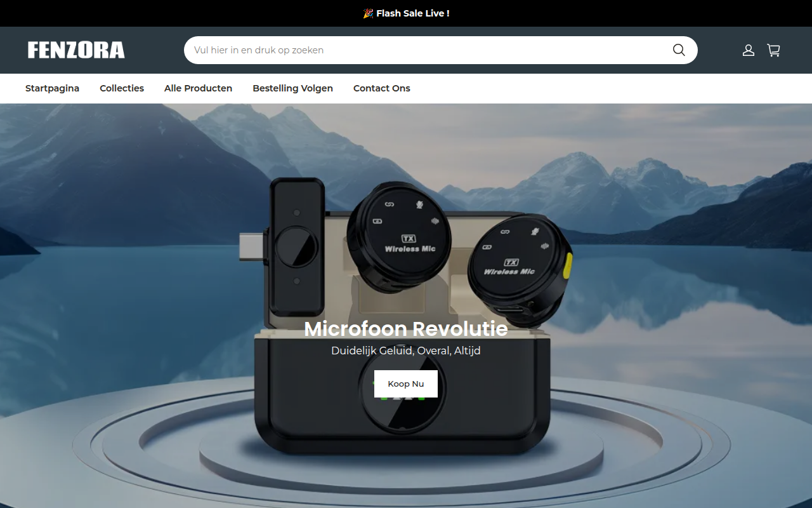Open the Collecties menu item
This screenshot has height=508, width=812.
click(x=122, y=88)
